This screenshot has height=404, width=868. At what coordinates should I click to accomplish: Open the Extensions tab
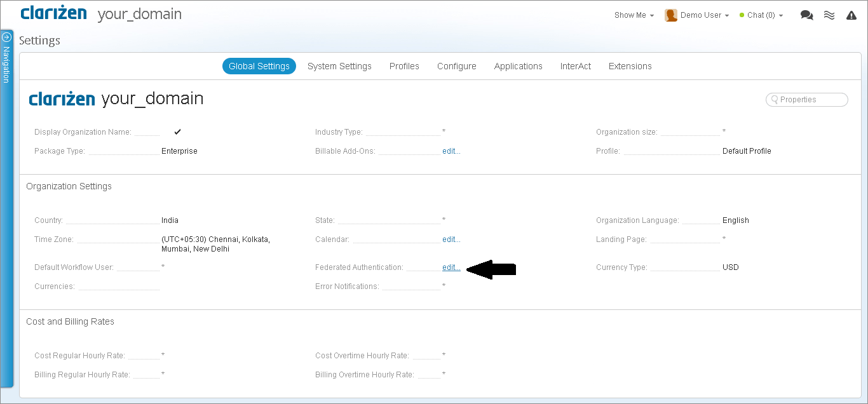[630, 66]
